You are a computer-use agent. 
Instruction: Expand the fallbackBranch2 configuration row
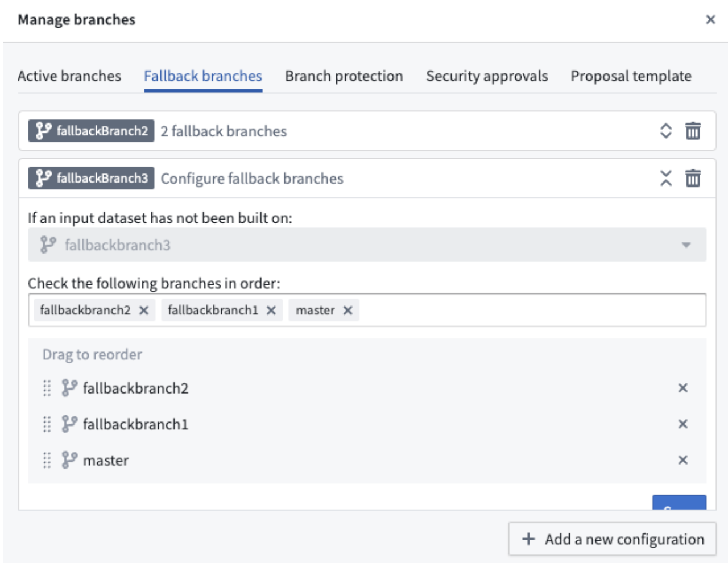pyautogui.click(x=665, y=131)
